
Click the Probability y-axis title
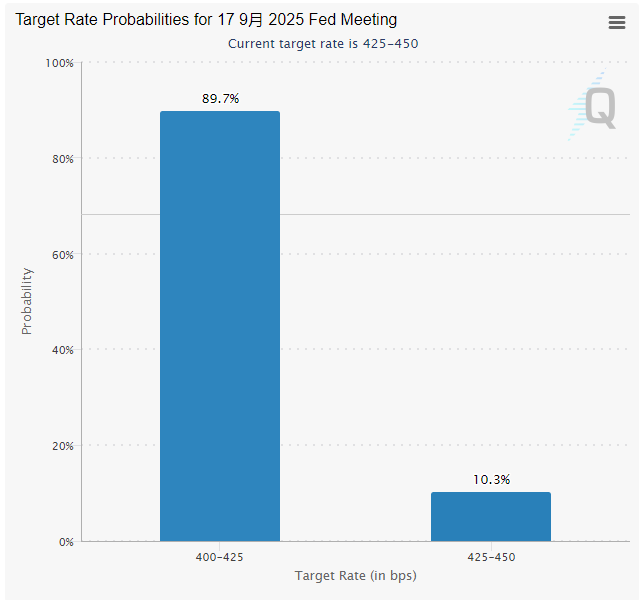coord(27,301)
